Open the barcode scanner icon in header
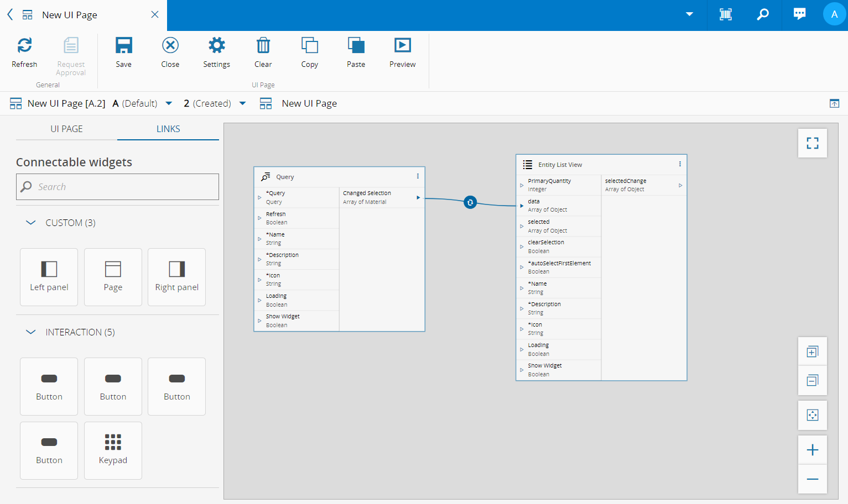Screen dimensions: 848x504 pos(725,15)
